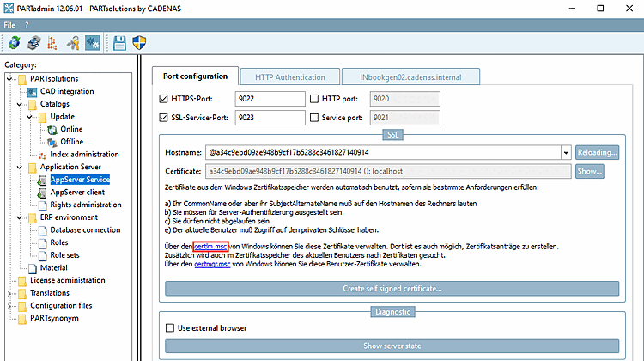Enable the Service port checkbox

tap(314, 118)
